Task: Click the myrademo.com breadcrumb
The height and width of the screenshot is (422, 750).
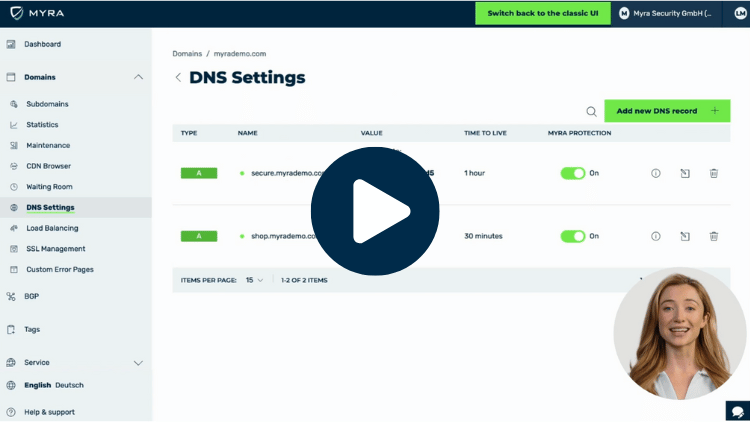Action: [x=240, y=54]
